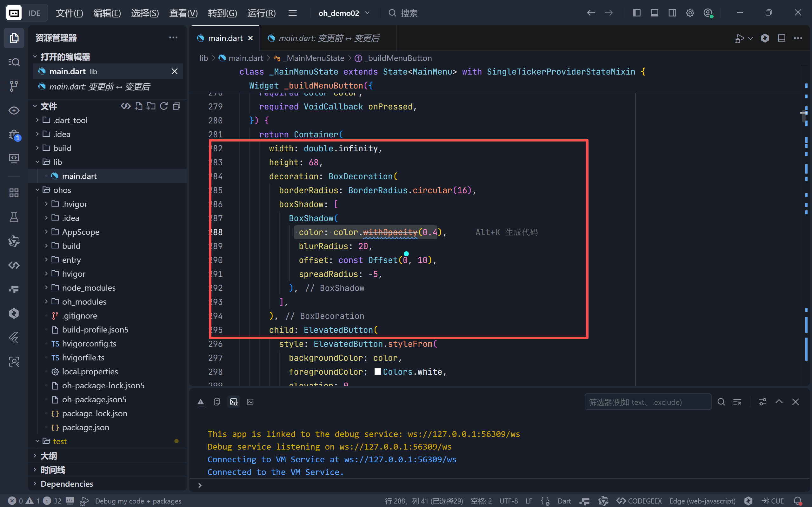Open the Extensions activity bar icon
Viewport: 812px width, 507px height.
(x=14, y=193)
